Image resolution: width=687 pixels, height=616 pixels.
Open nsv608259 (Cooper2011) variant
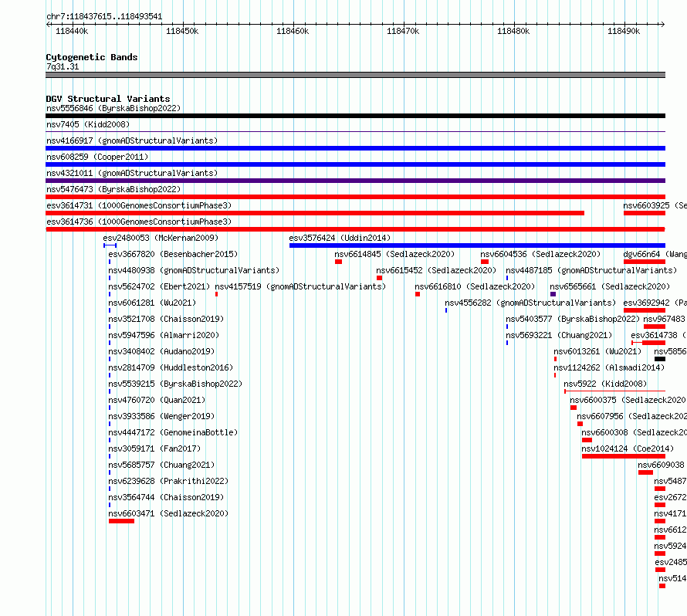[97, 157]
